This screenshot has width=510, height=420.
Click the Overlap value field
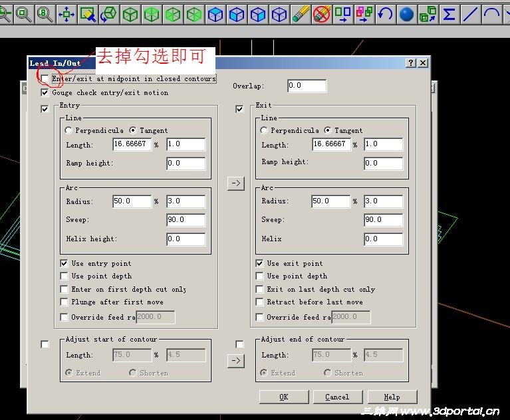(307, 86)
